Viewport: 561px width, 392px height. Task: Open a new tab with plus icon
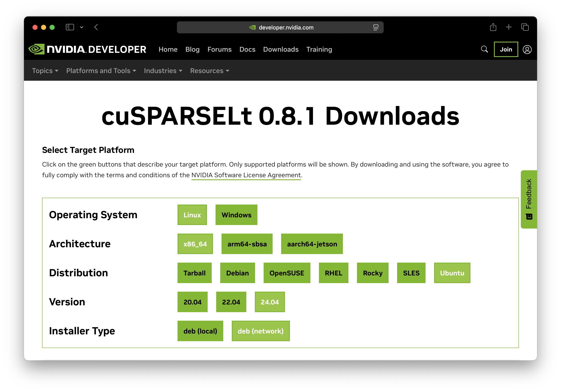pos(509,27)
